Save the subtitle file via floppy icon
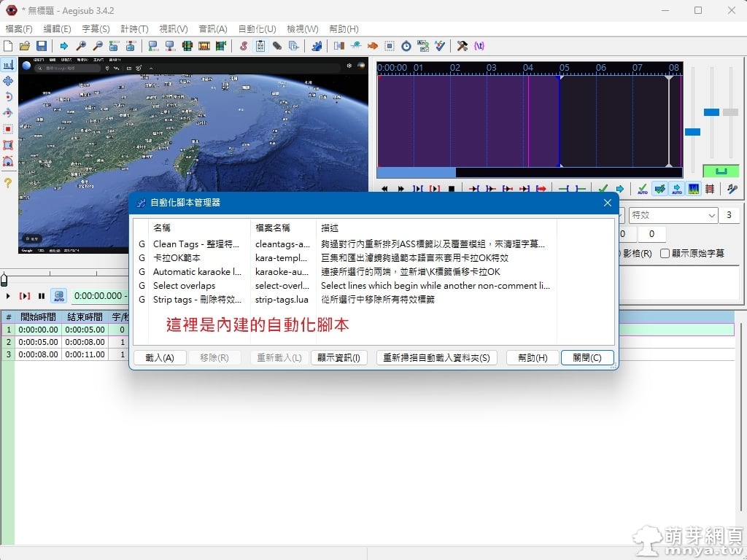This screenshot has width=747, height=560. pos(42,46)
